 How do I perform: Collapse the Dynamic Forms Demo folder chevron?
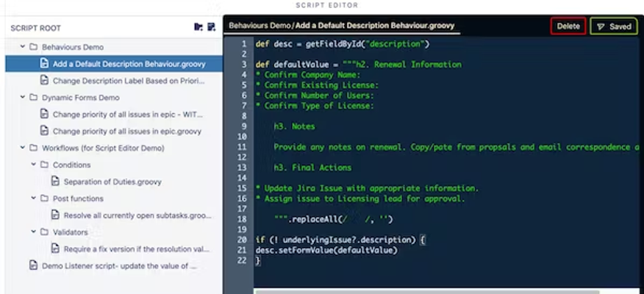(x=23, y=97)
